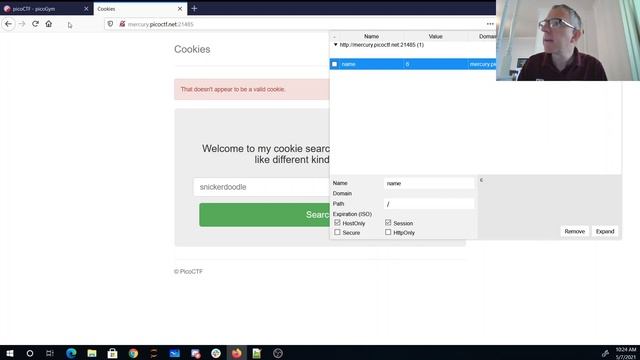
Task: Go back with the browser back arrow
Action: tap(8, 24)
